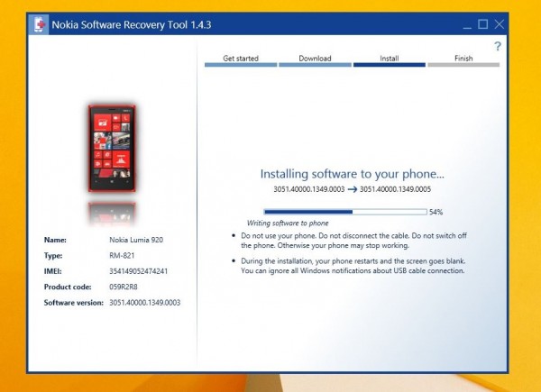This screenshot has height=392, width=541.
Task: Click the 'Software version:' label
Action: [74, 303]
